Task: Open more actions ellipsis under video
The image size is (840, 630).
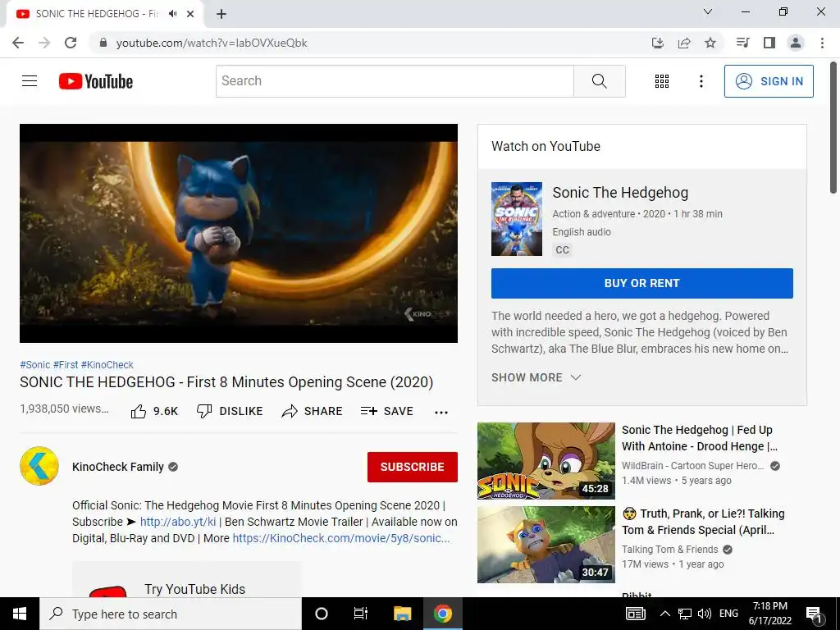Action: (441, 412)
